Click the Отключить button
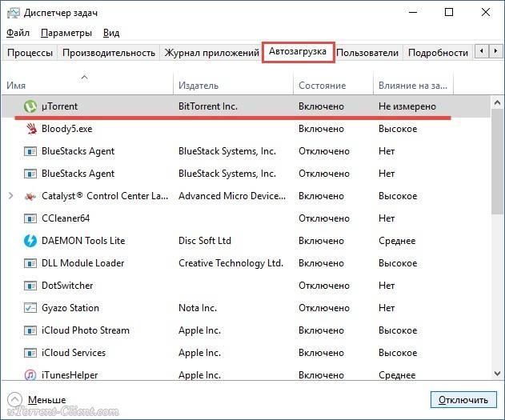The image size is (505, 420). click(463, 400)
